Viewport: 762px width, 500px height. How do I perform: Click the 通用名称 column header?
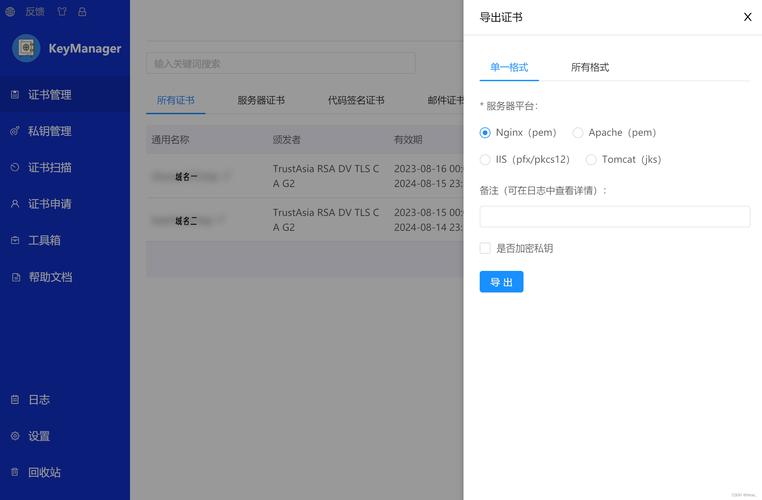click(170, 140)
